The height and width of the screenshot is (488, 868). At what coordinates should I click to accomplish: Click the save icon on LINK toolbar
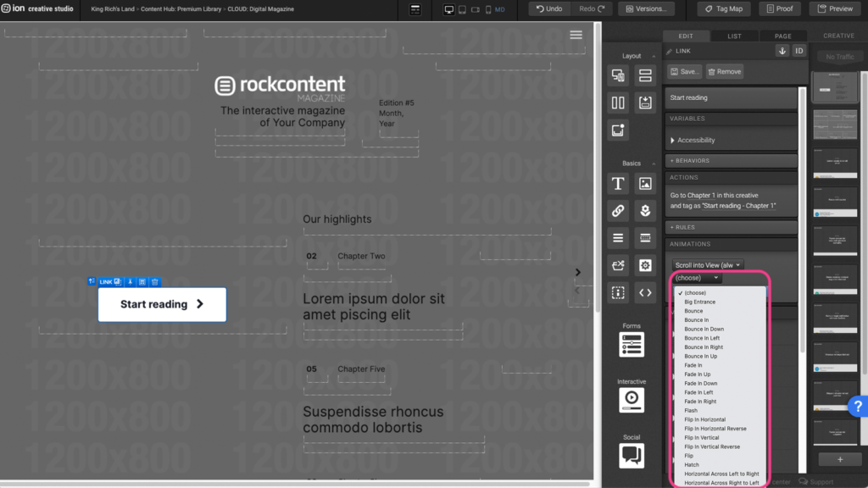142,282
